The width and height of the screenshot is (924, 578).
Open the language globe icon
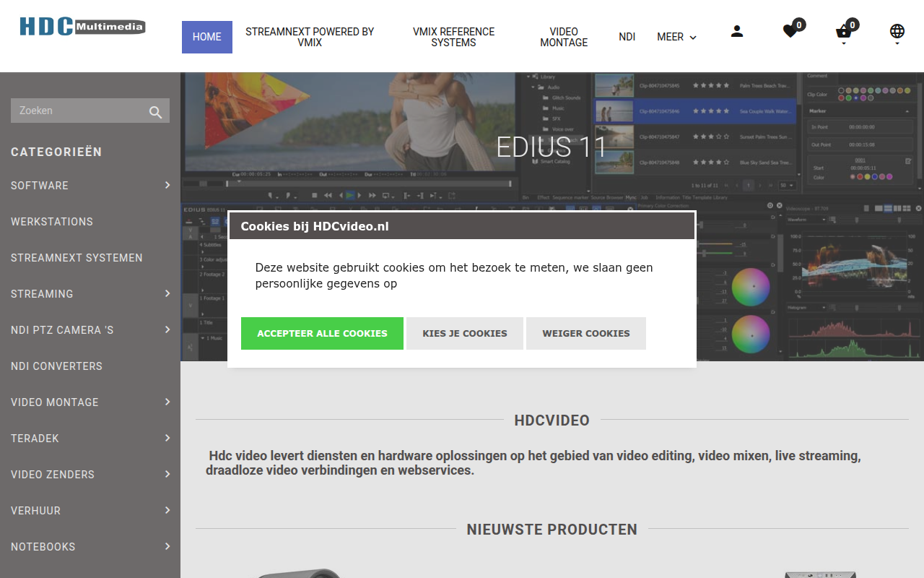pos(897,31)
